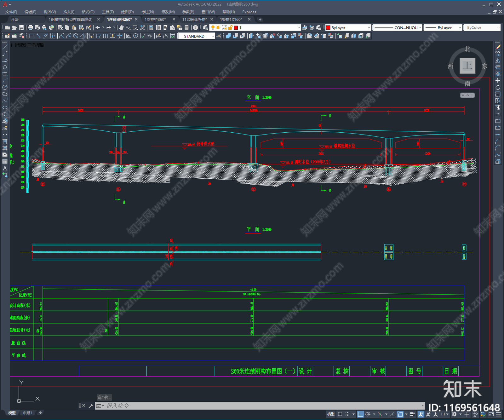The width and height of the screenshot is (504, 420).
Task: Select the Line tool in the draw toolbar
Action: [x=5, y=47]
